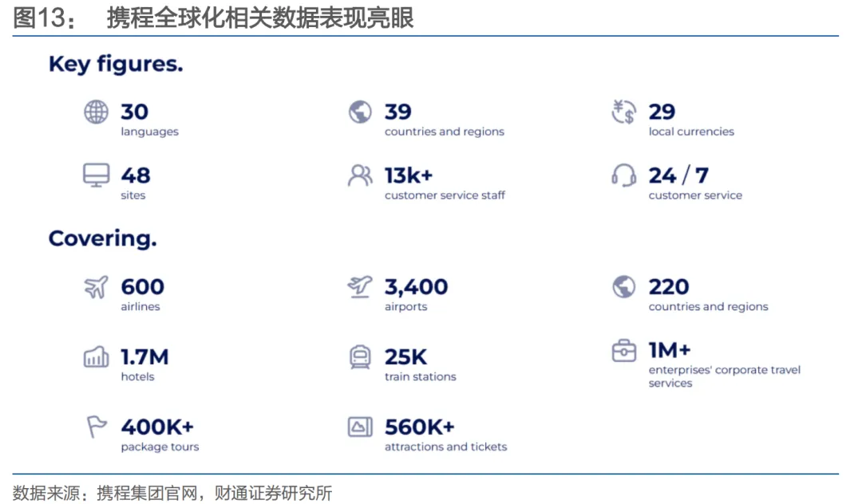The width and height of the screenshot is (862, 504).
Task: Click 'countries and regions' under 220
Action: (x=708, y=307)
